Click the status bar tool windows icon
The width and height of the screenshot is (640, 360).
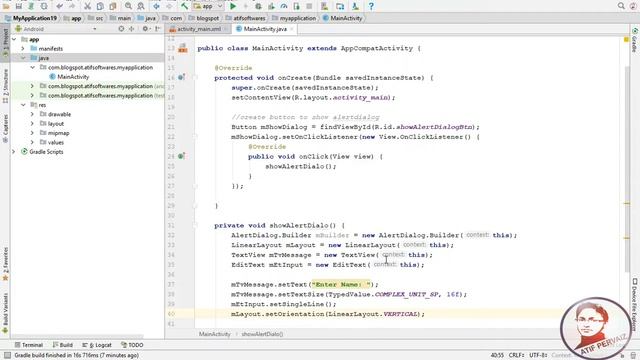[x=7, y=355]
